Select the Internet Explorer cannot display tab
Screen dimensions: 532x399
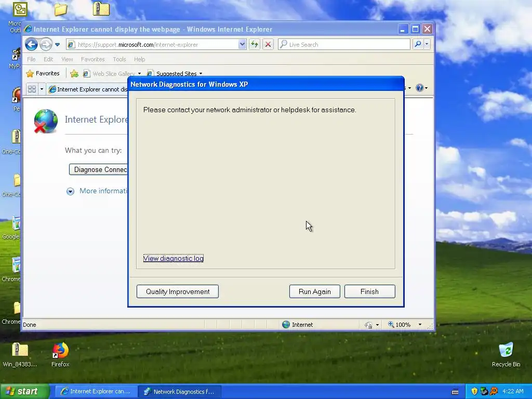point(88,89)
